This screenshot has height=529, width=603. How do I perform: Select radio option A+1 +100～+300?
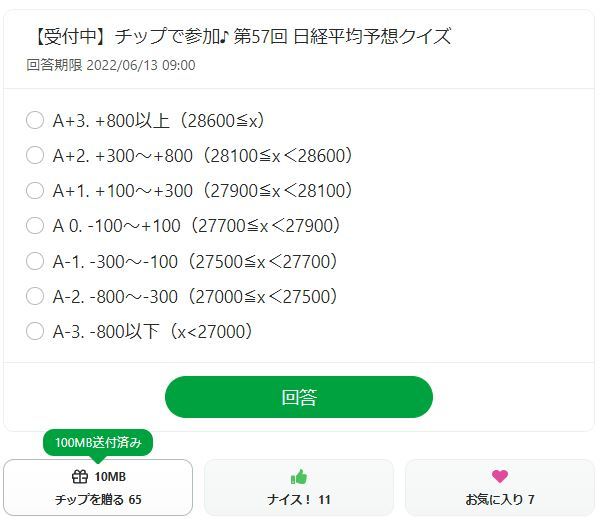(x=35, y=191)
